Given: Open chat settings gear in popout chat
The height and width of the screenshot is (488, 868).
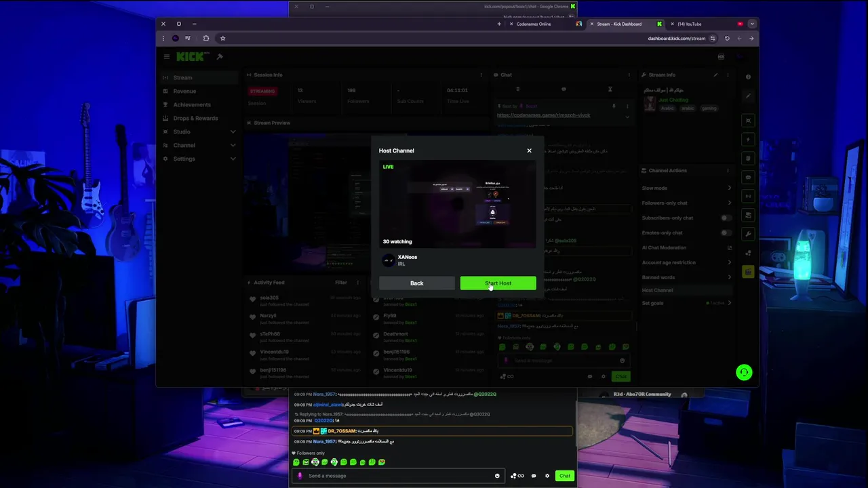Looking at the screenshot, I should click(547, 476).
